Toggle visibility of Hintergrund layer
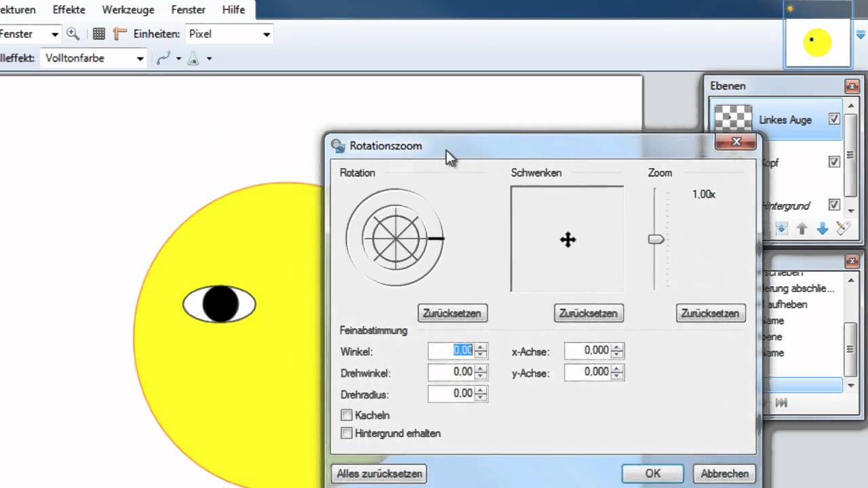 pos(834,205)
